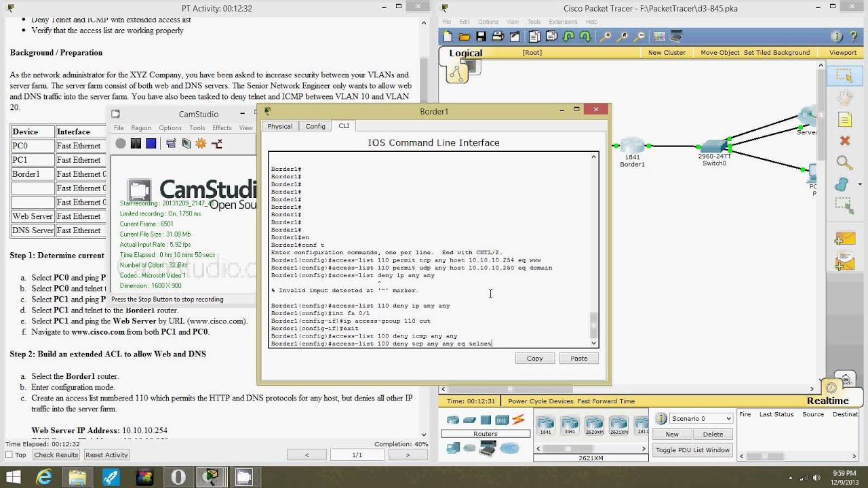Open the Extensions menu in Packet Tracer
The image size is (868, 488).
563,22
